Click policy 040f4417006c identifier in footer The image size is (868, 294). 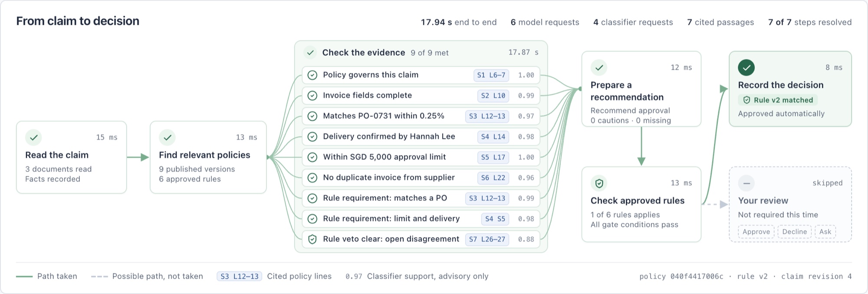click(681, 277)
